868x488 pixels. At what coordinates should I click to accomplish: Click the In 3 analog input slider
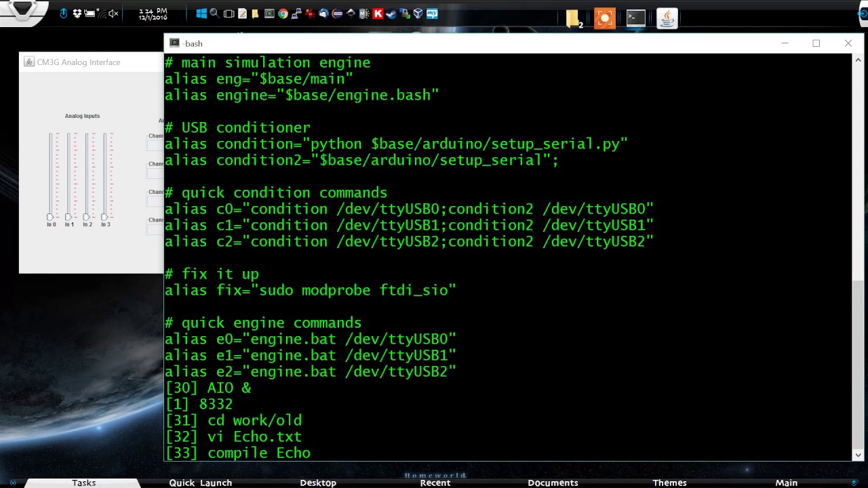coord(104,217)
